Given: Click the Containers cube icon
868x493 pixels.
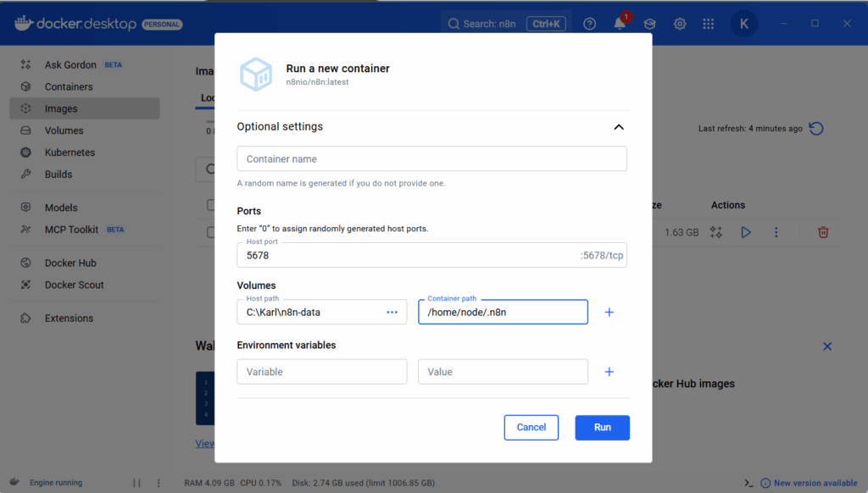Looking at the screenshot, I should click(25, 87).
